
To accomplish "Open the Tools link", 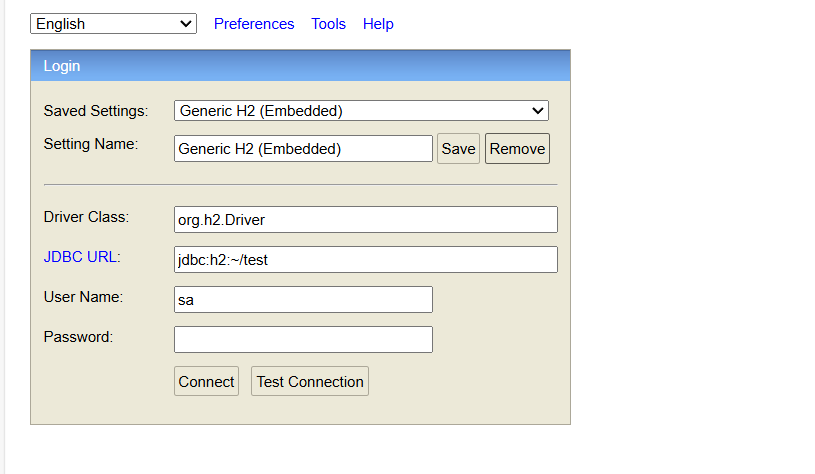I will (328, 24).
